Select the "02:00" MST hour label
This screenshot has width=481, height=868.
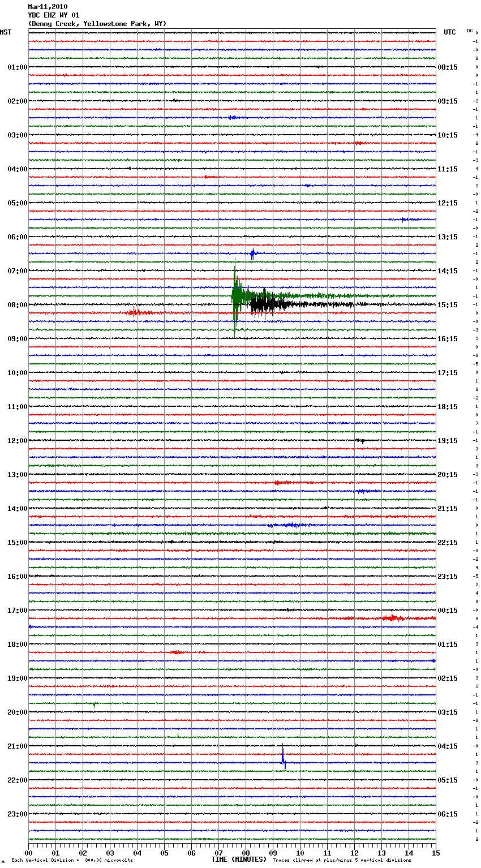pos(17,101)
